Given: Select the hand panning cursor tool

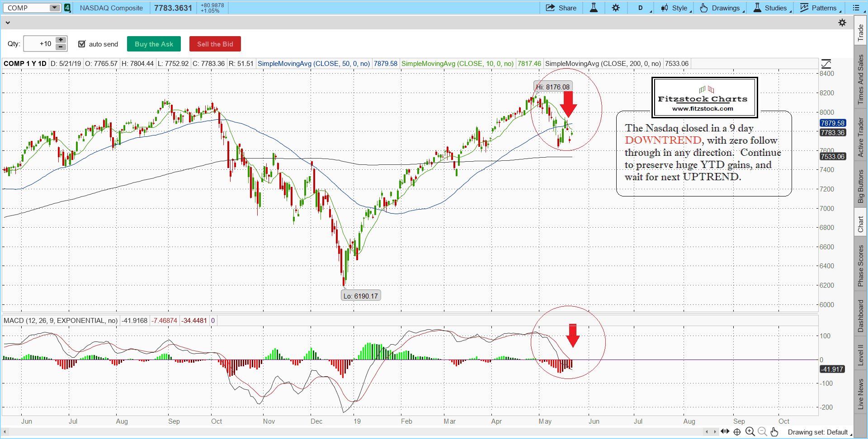Looking at the screenshot, I should coord(774,432).
